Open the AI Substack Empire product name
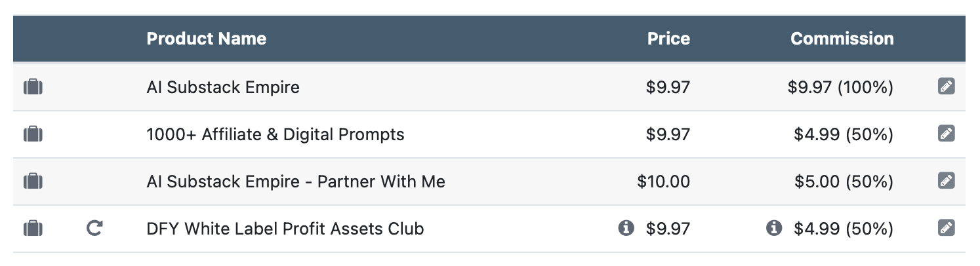Screen dimensions: 980x266 click(x=223, y=87)
